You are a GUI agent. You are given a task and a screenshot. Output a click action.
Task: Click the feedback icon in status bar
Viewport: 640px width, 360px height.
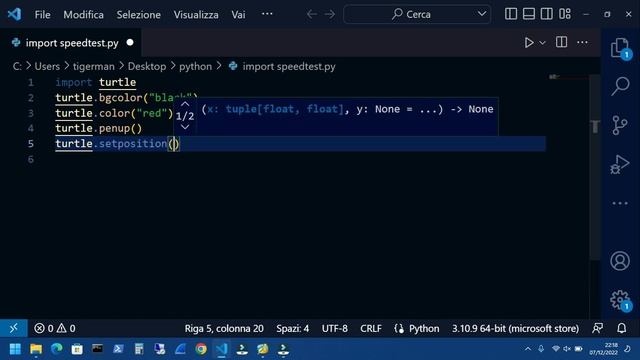click(598, 328)
